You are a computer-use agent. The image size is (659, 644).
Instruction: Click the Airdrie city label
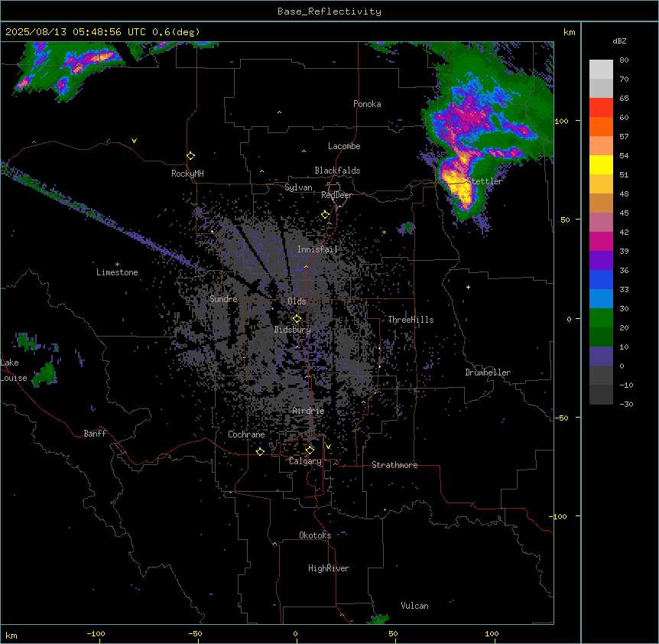pos(308,411)
